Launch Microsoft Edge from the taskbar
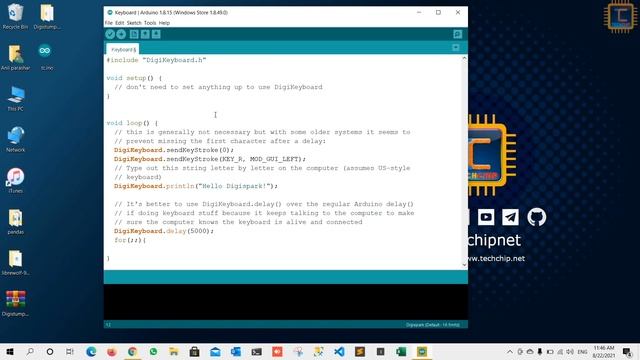 [x=91, y=351]
